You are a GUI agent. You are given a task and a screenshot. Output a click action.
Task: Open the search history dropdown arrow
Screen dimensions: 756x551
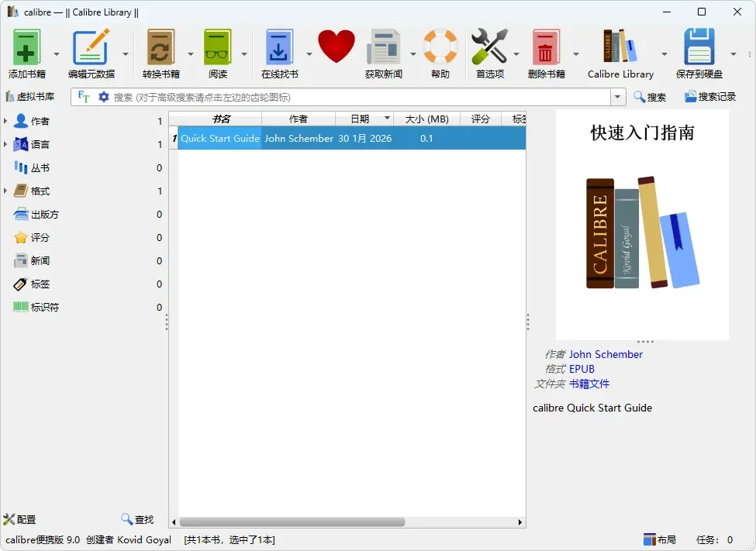click(618, 98)
